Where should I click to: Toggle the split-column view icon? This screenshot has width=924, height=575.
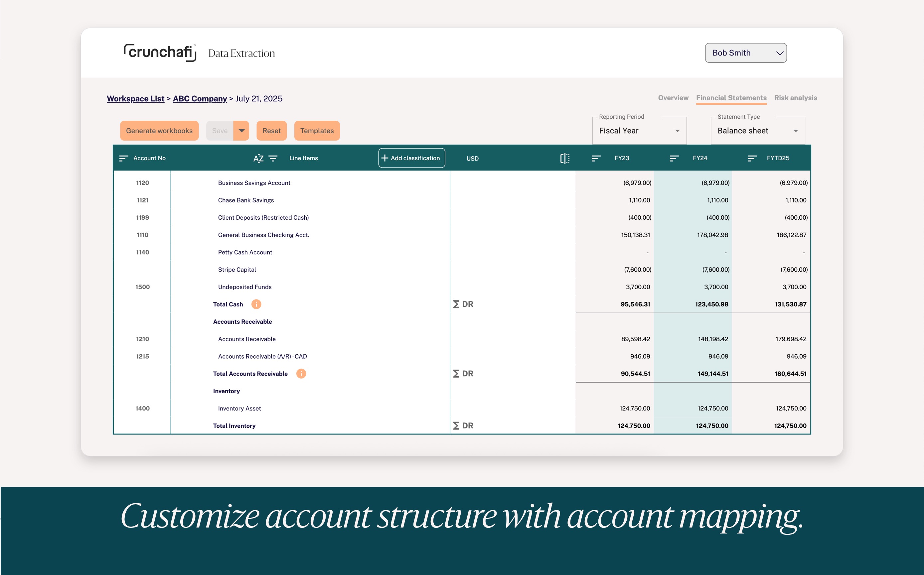click(x=565, y=158)
